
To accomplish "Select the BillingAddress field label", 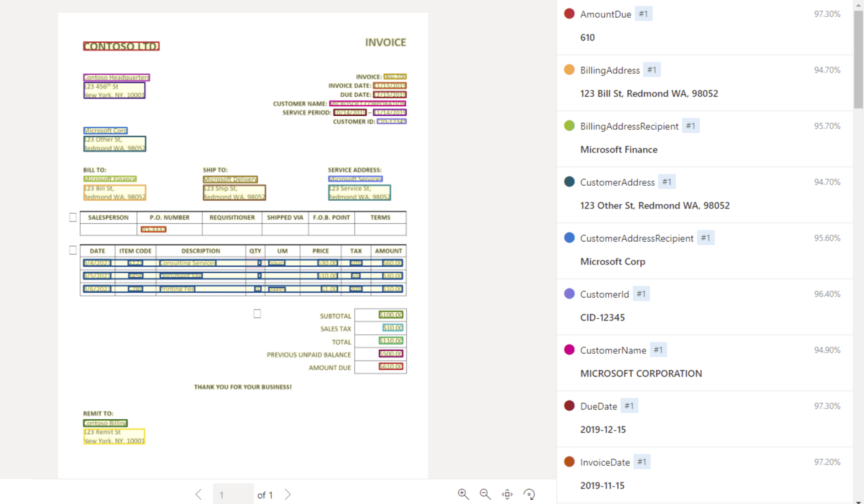I will [610, 70].
